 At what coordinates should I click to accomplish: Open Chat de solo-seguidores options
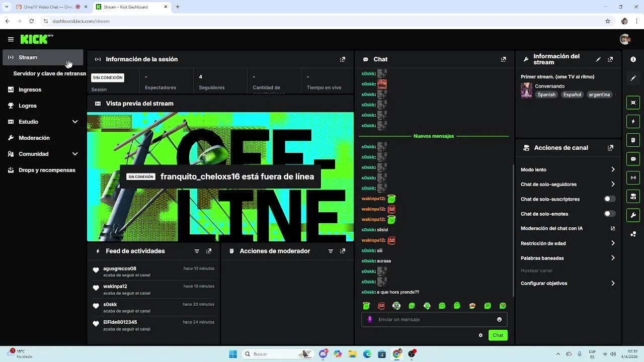568,185
